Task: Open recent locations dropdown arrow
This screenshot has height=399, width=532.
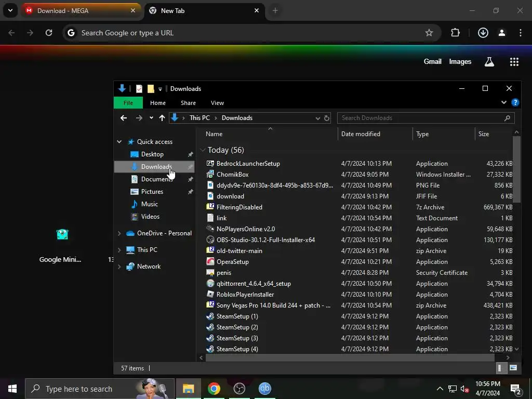Action: pyautogui.click(x=151, y=118)
